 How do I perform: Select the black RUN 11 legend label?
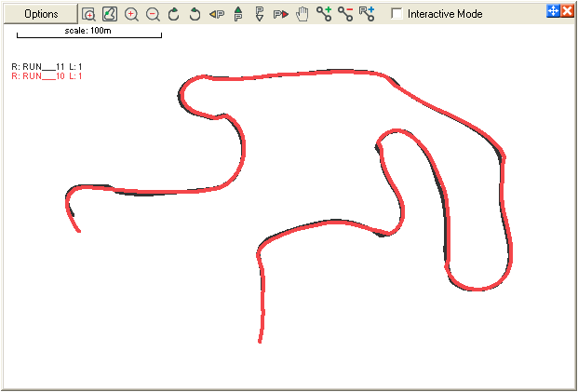(x=47, y=67)
